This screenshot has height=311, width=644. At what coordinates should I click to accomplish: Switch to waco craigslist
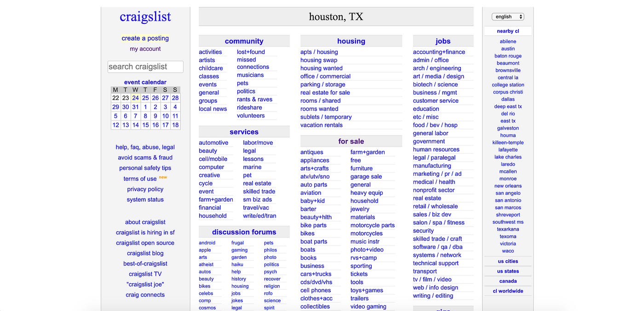[508, 251]
